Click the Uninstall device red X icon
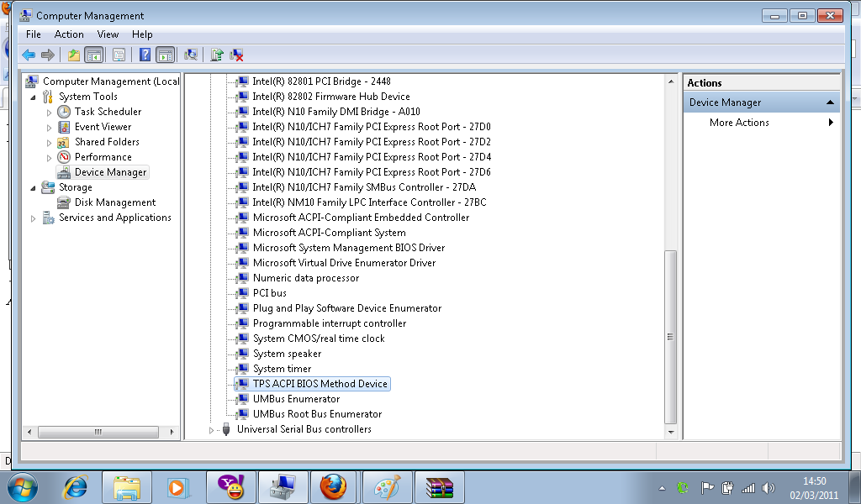This screenshot has width=861, height=504. click(x=236, y=55)
